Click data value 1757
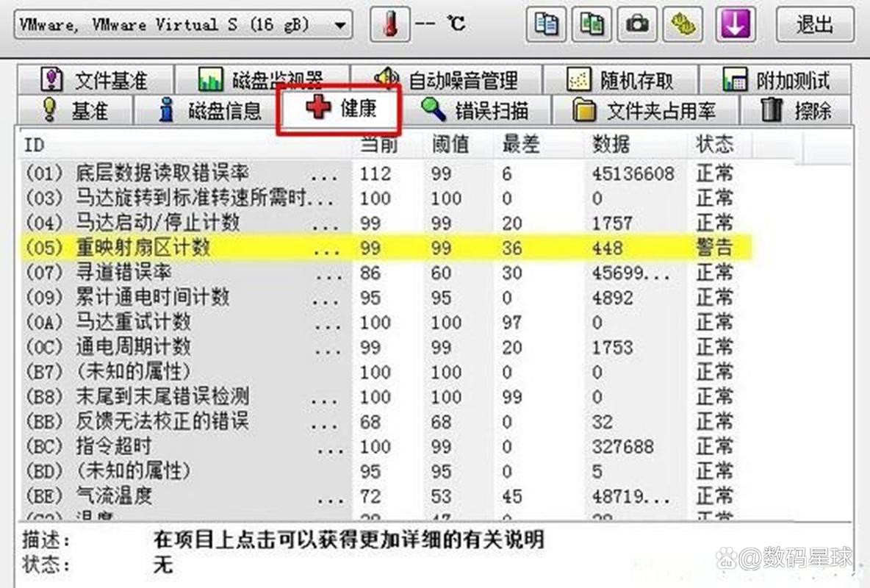This screenshot has width=870, height=588. coord(613,223)
